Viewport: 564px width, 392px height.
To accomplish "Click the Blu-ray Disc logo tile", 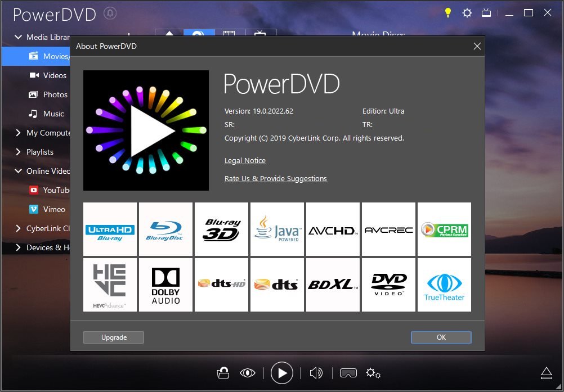I will [x=166, y=229].
